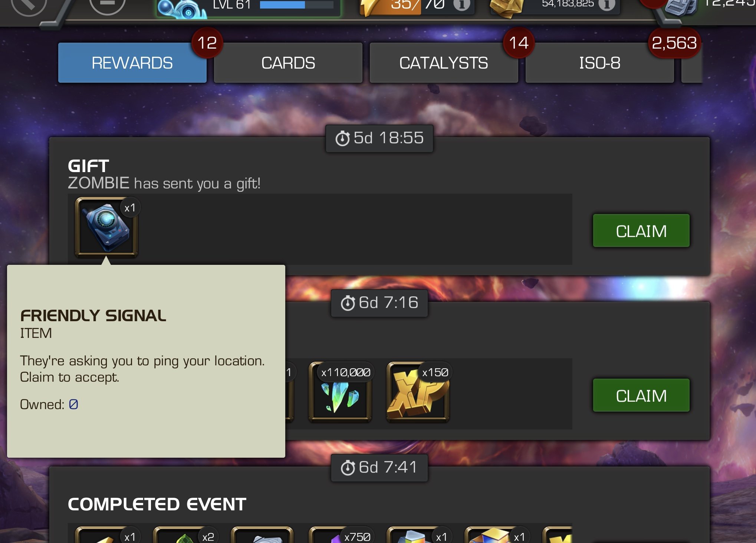The image size is (756, 543).
Task: Tap the LVL 61 experience progress bar
Action: (x=296, y=4)
